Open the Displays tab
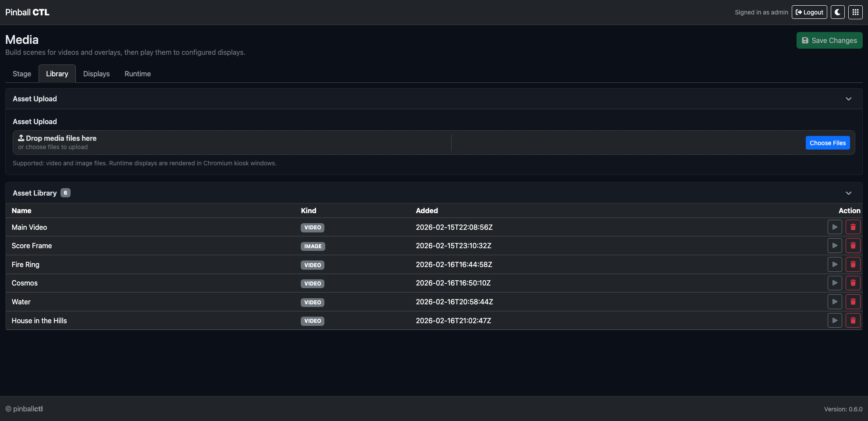 96,73
